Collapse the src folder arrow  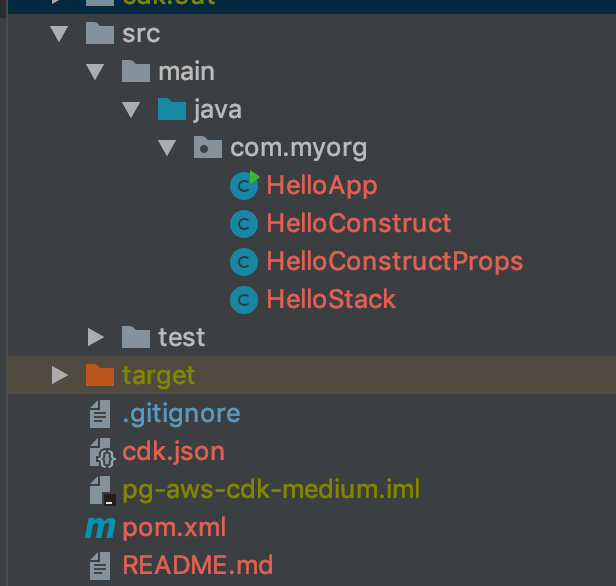tap(59, 34)
